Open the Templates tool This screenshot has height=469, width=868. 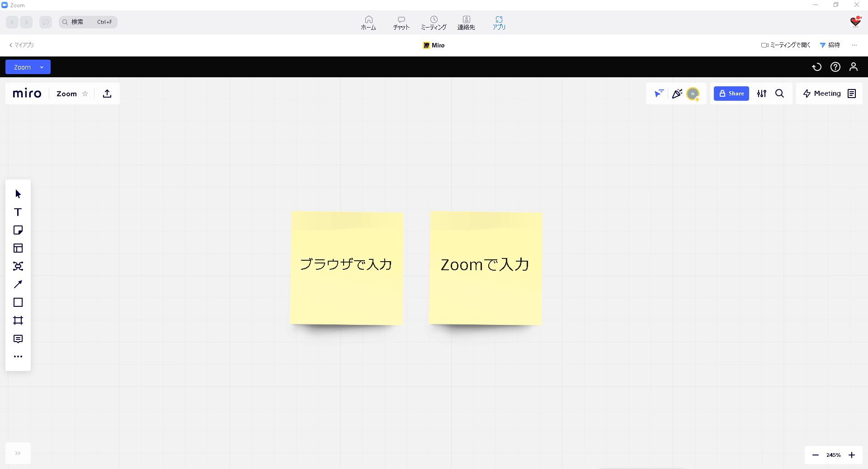(18, 248)
